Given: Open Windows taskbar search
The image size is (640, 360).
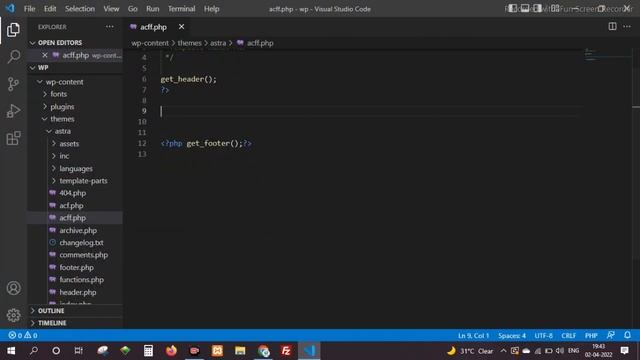Looking at the screenshot, I should pyautogui.click(x=34, y=351).
